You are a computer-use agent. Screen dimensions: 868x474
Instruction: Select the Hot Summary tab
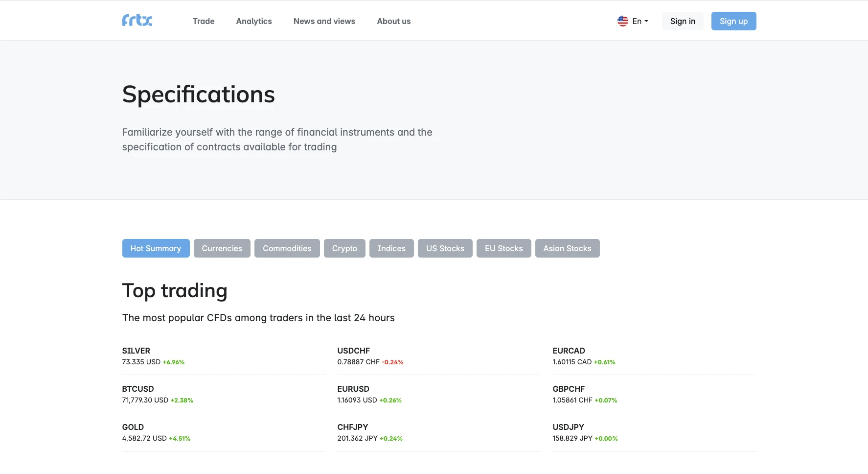click(x=156, y=248)
